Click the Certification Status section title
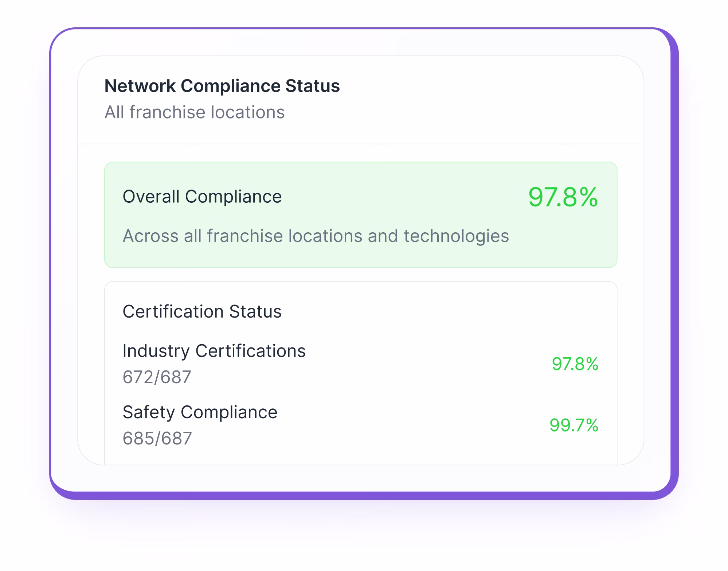728x571 pixels. pyautogui.click(x=202, y=312)
